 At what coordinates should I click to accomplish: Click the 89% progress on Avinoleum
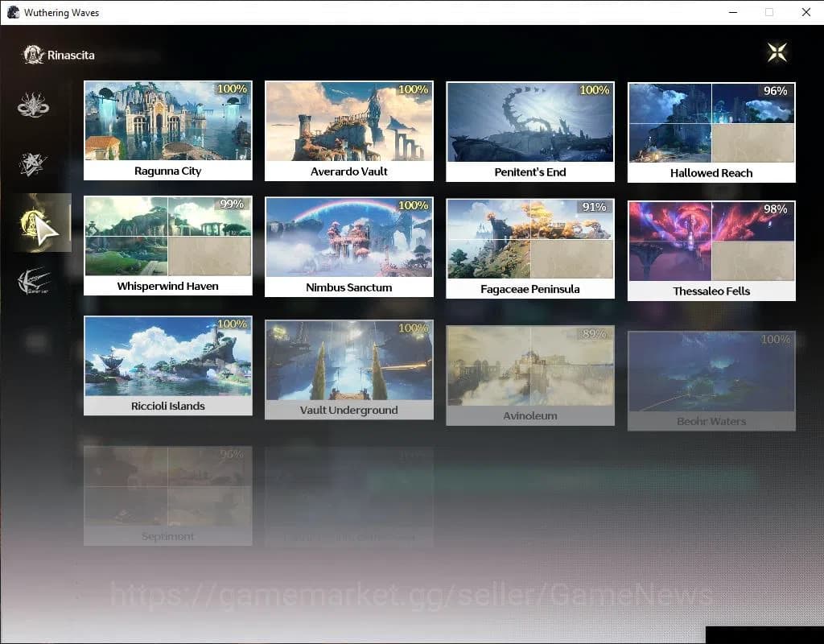pos(594,334)
